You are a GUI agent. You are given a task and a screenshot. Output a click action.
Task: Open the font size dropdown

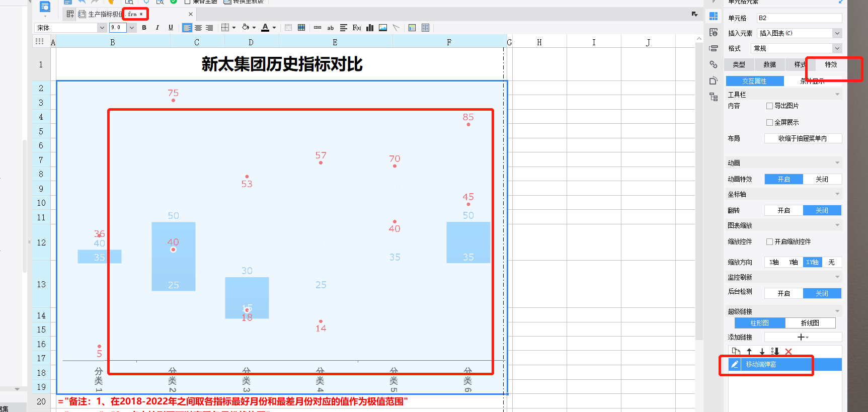tap(132, 28)
